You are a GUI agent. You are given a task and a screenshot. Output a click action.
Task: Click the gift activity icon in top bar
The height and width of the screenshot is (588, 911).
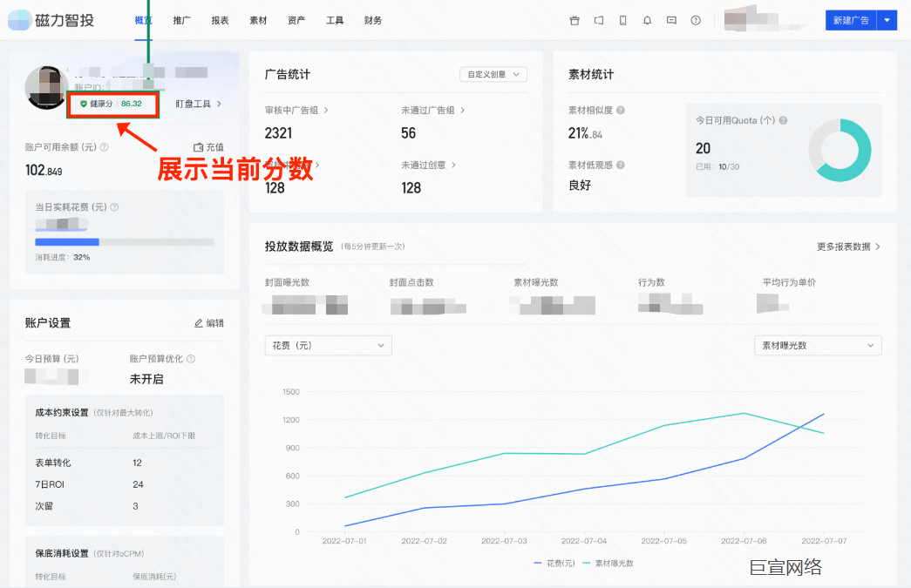574,19
